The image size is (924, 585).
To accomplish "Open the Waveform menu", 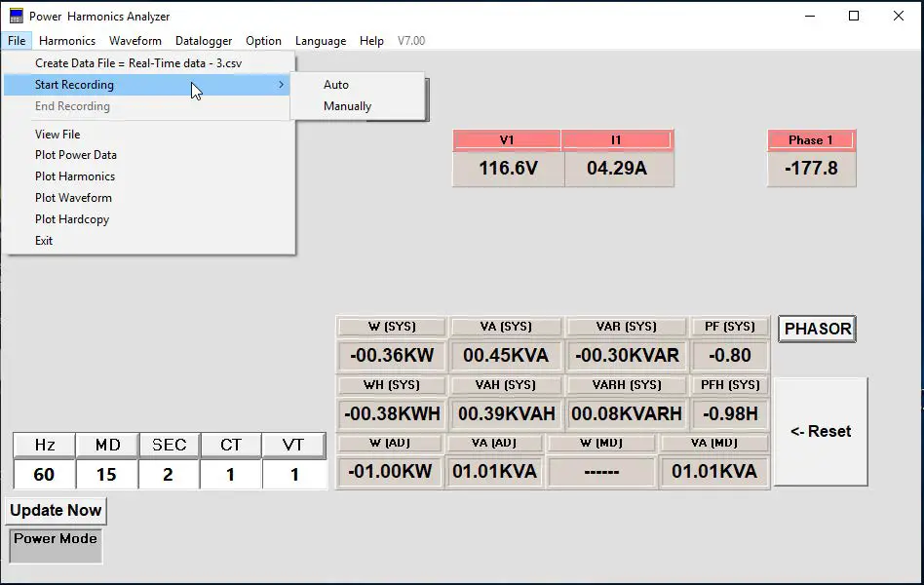I will coord(135,41).
